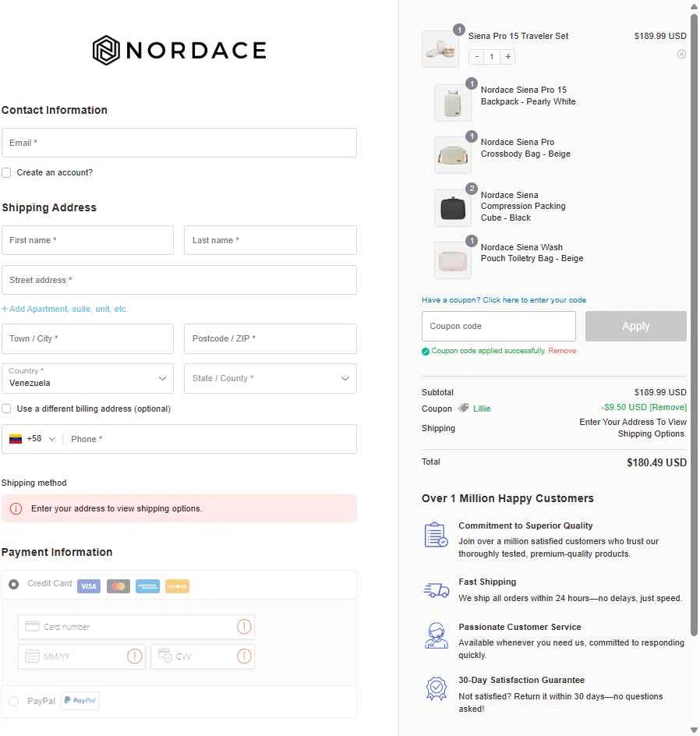
Task: Click Have a coupon? enter your code link
Action: click(x=504, y=300)
